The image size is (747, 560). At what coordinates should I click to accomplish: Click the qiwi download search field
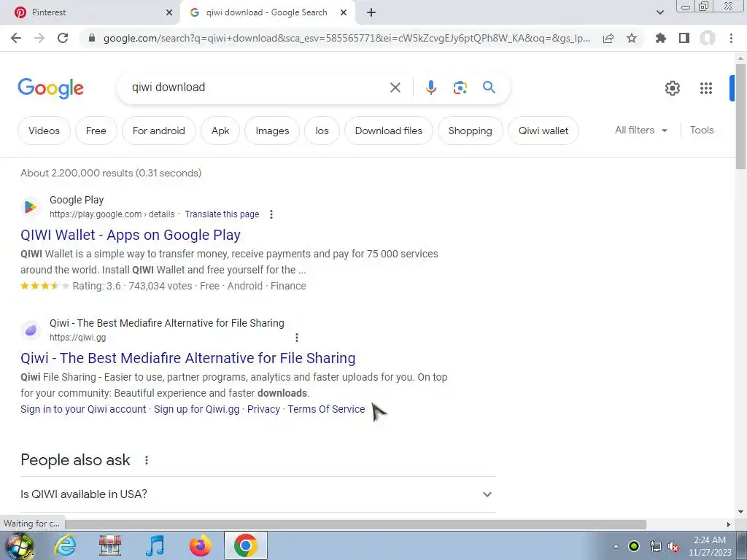[x=258, y=87]
